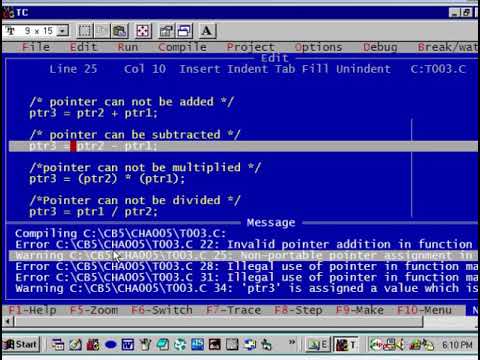Click comment 'pointer can be subtracted'
480x360 pixels.
pos(135,135)
